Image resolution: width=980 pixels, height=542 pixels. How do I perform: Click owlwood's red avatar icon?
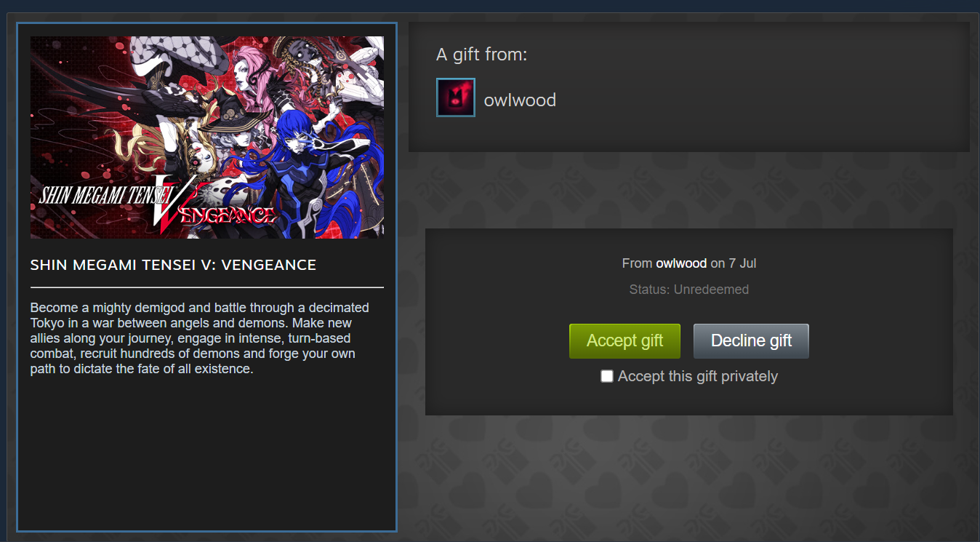coord(456,97)
